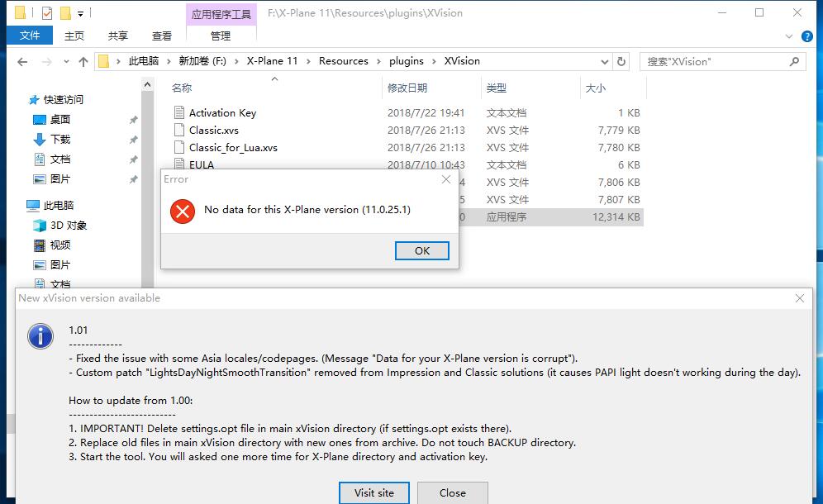Click the Back navigation arrow

(22, 62)
